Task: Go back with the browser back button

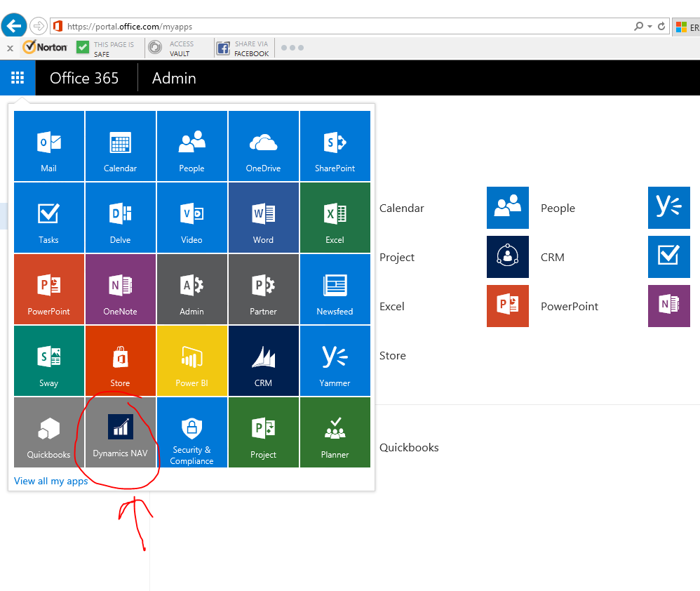Action: click(x=14, y=26)
